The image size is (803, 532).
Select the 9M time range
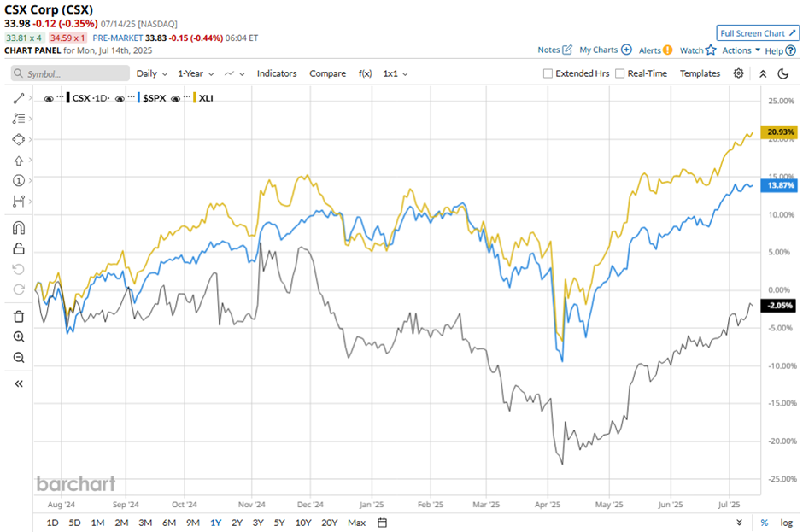(x=192, y=523)
